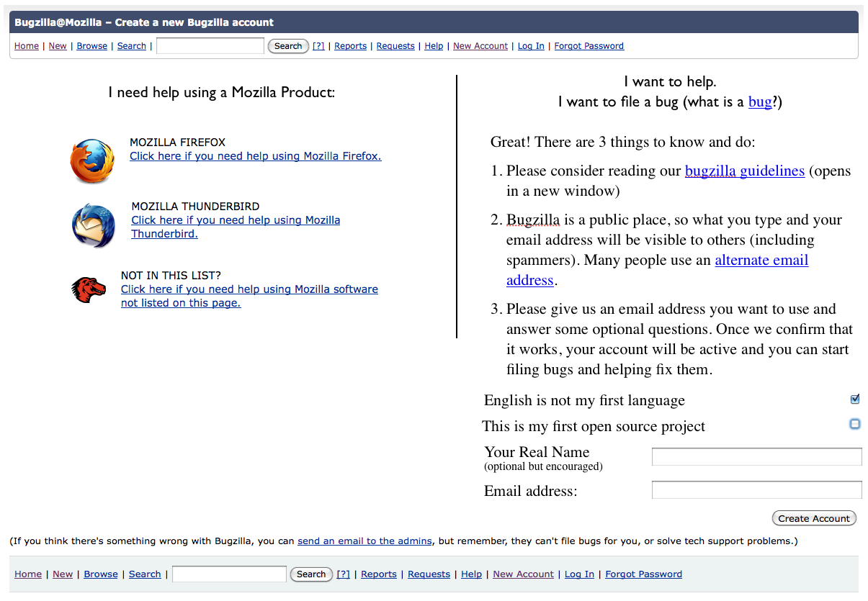Click the top Search button
868x601 pixels.
pyautogui.click(x=288, y=46)
